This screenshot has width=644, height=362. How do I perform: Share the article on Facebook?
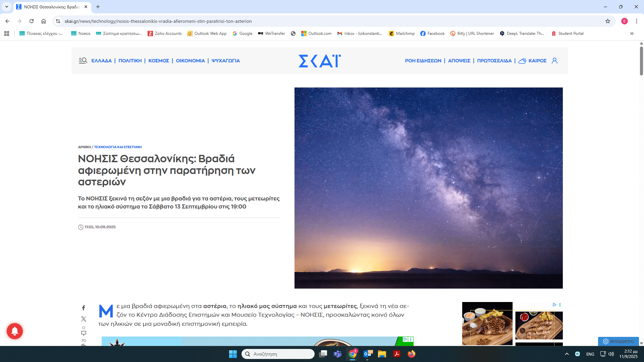pos(84,308)
